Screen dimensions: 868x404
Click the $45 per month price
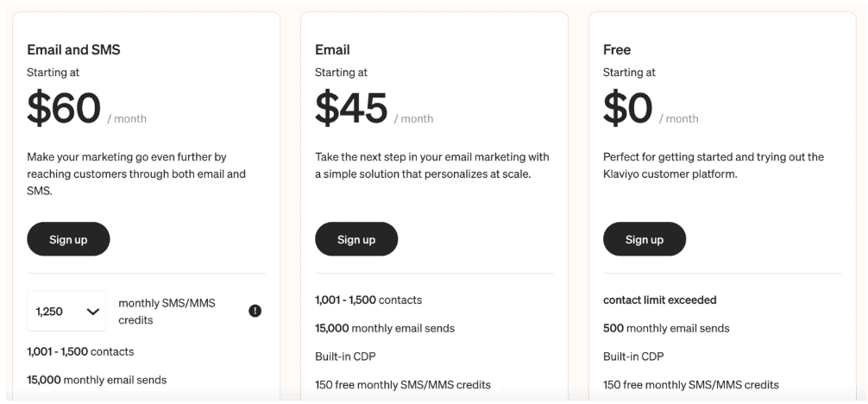(x=374, y=108)
